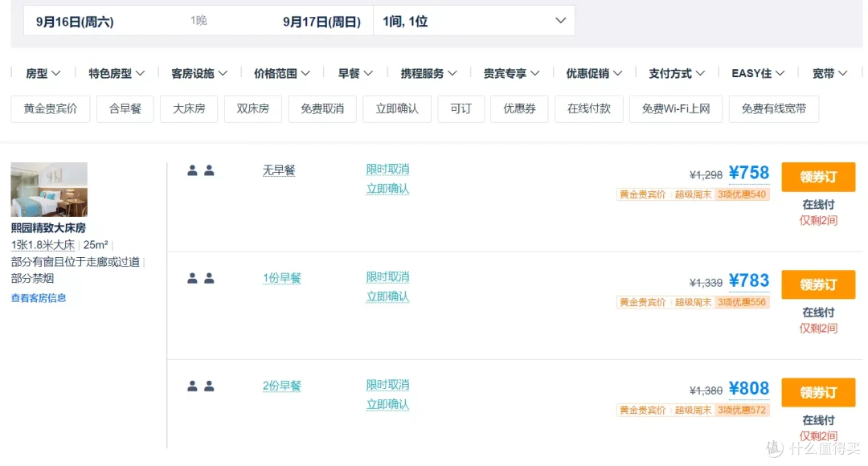Toggle the 优惠券 filter chip
The height and width of the screenshot is (466, 868).
[519, 108]
